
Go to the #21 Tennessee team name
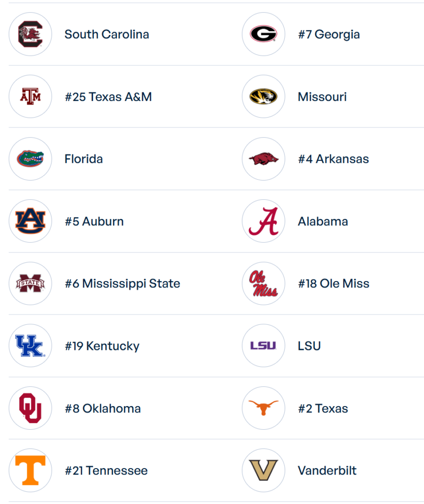click(x=106, y=471)
